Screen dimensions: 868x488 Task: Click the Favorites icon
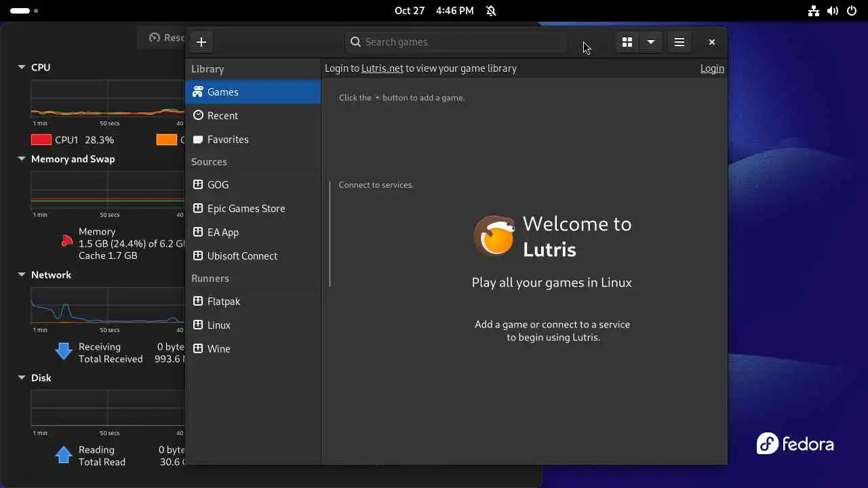[198, 140]
